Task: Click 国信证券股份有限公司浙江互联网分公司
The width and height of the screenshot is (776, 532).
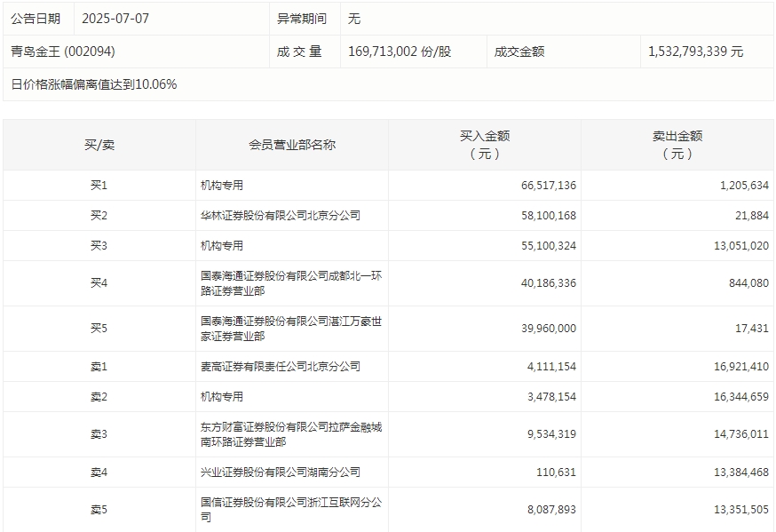Action: pos(291,510)
